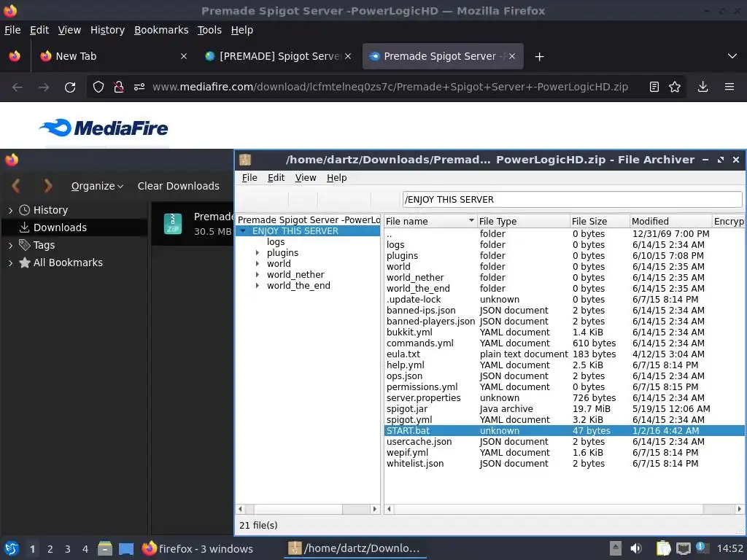This screenshot has width=747, height=560.
Task: Go back in Firefox browser history
Action: pyautogui.click(x=18, y=87)
